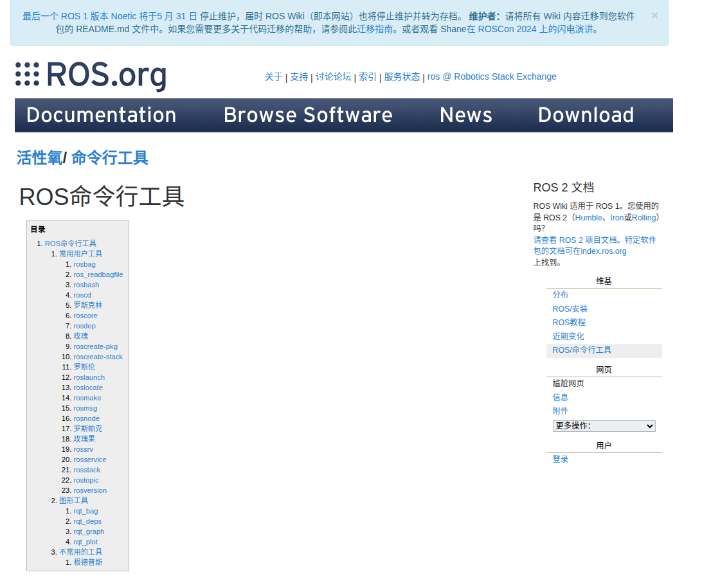Select the roslocate entry

tap(87, 388)
